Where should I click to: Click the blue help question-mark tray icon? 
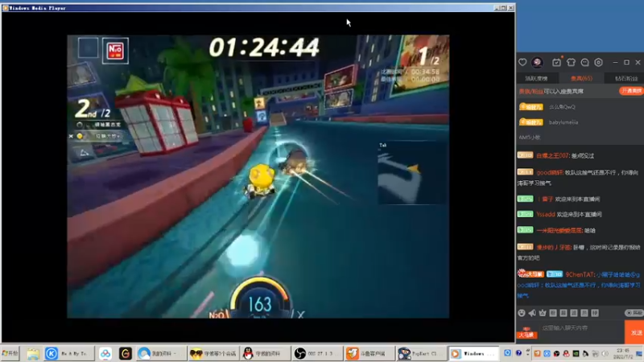(518, 353)
